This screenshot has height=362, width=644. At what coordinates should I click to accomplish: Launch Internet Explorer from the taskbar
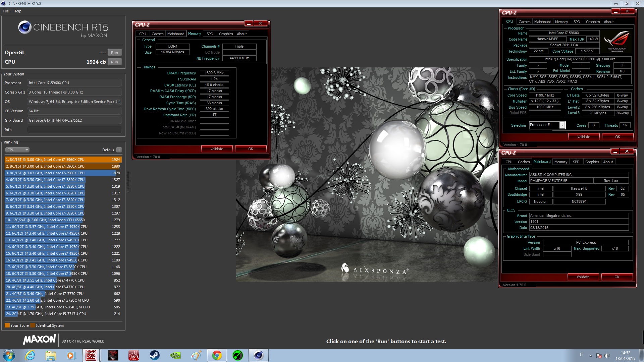click(x=30, y=355)
